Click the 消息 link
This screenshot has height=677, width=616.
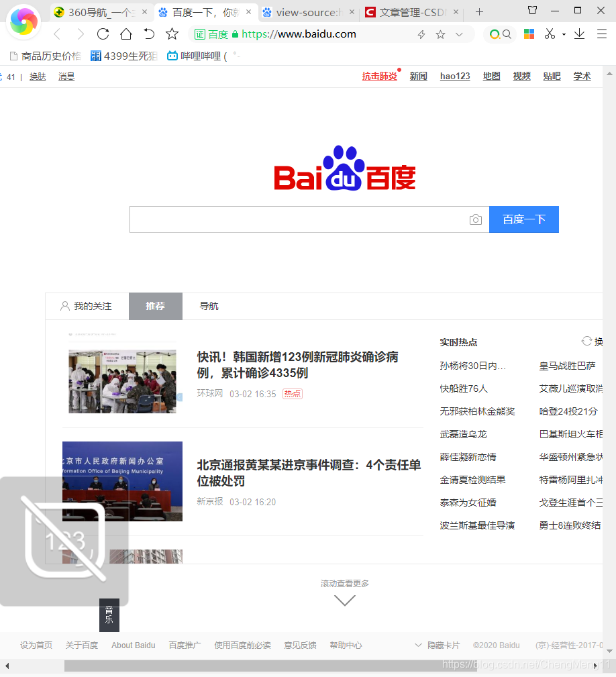66,77
